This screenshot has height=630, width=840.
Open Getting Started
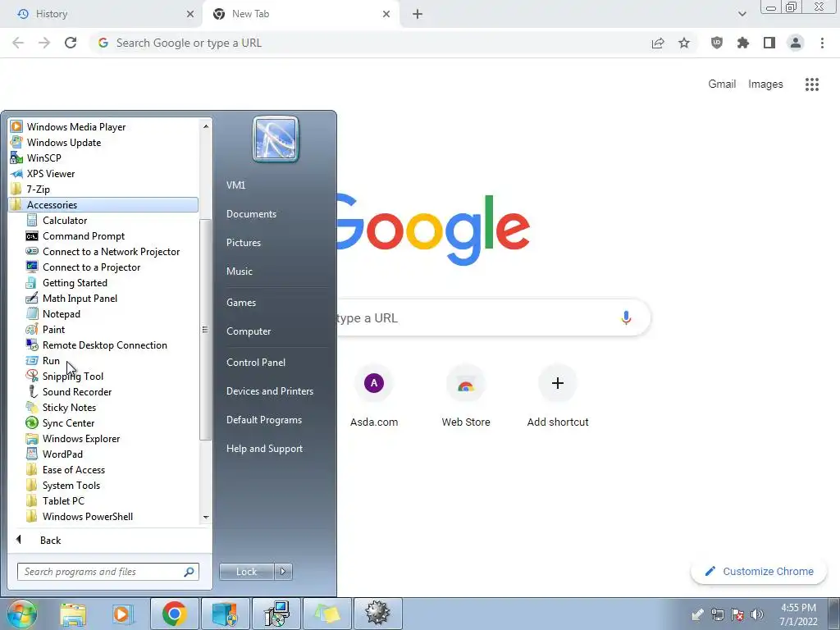pos(75,282)
